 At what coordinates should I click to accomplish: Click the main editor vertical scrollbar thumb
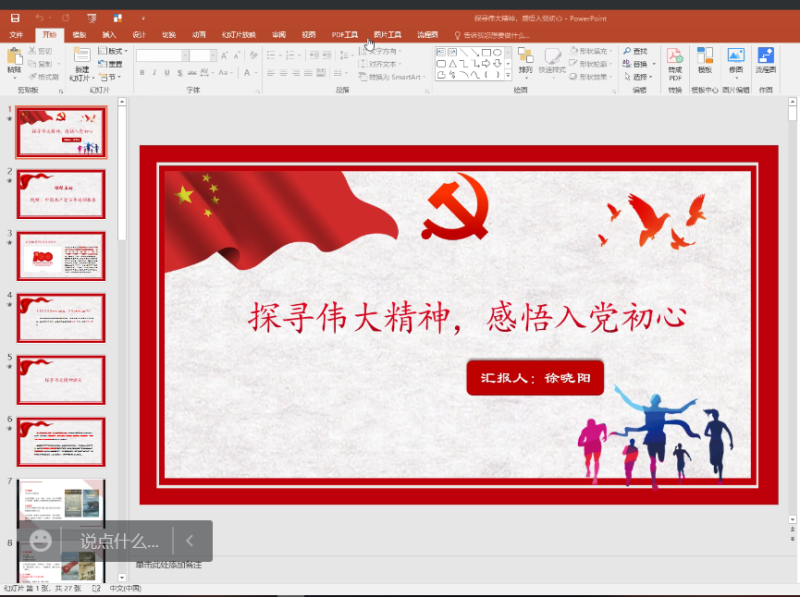click(792, 113)
